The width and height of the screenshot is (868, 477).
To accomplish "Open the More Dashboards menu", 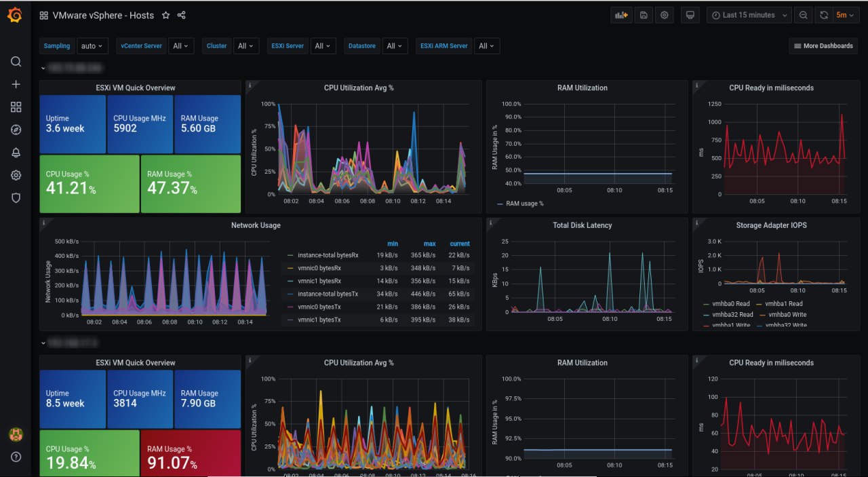I will pyautogui.click(x=823, y=46).
